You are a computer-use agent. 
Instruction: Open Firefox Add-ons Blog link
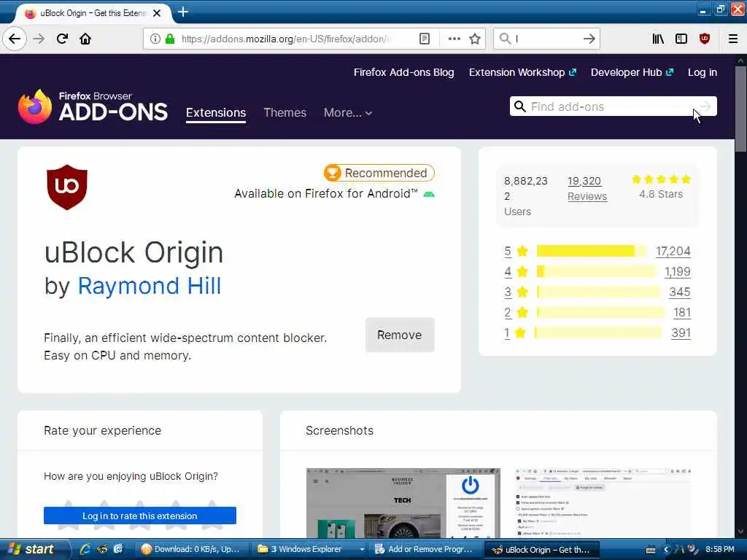point(403,72)
